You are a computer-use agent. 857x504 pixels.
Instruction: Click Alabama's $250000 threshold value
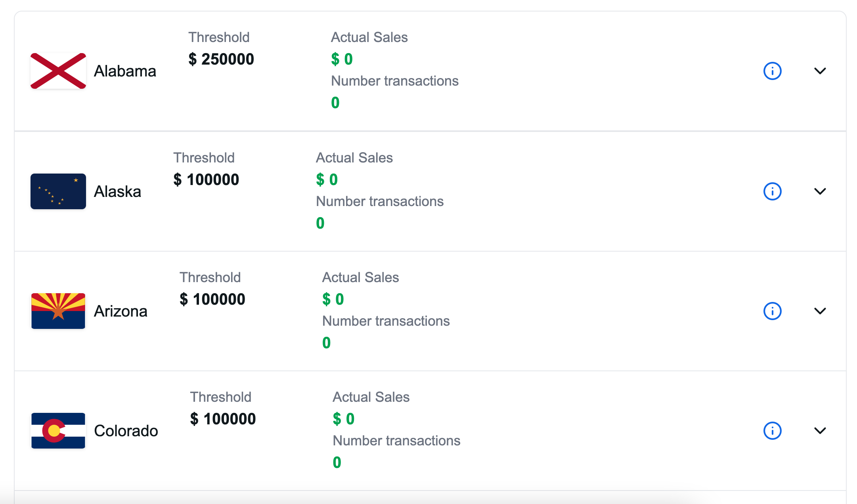point(221,59)
